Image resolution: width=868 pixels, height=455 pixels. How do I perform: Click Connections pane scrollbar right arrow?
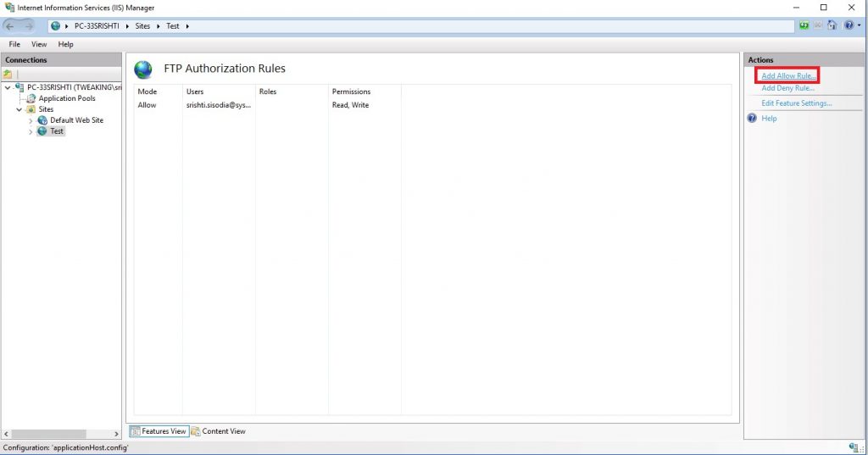[x=116, y=434]
